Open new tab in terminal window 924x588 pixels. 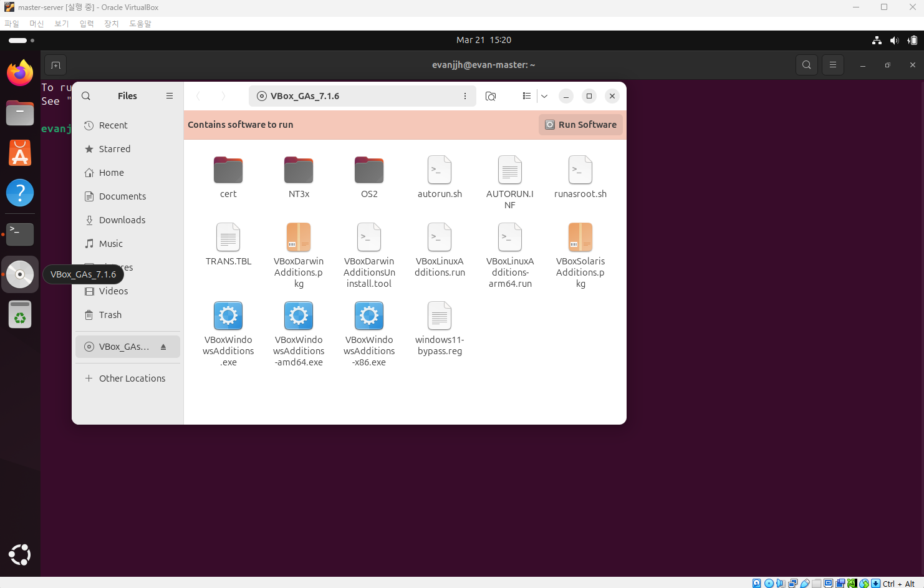(55, 65)
